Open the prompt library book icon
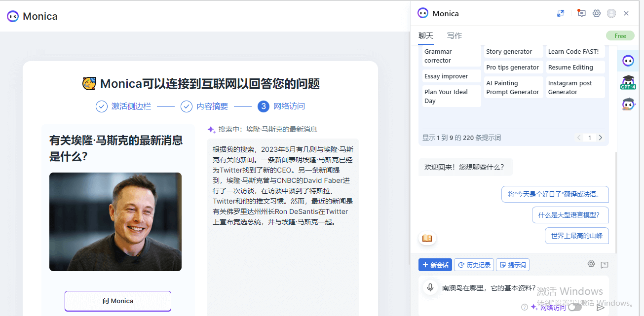 pos(427,238)
